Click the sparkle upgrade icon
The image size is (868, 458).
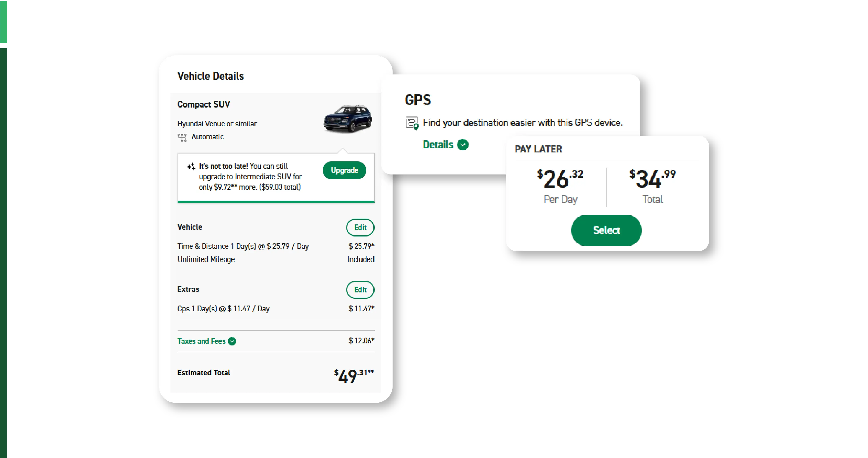pyautogui.click(x=191, y=166)
